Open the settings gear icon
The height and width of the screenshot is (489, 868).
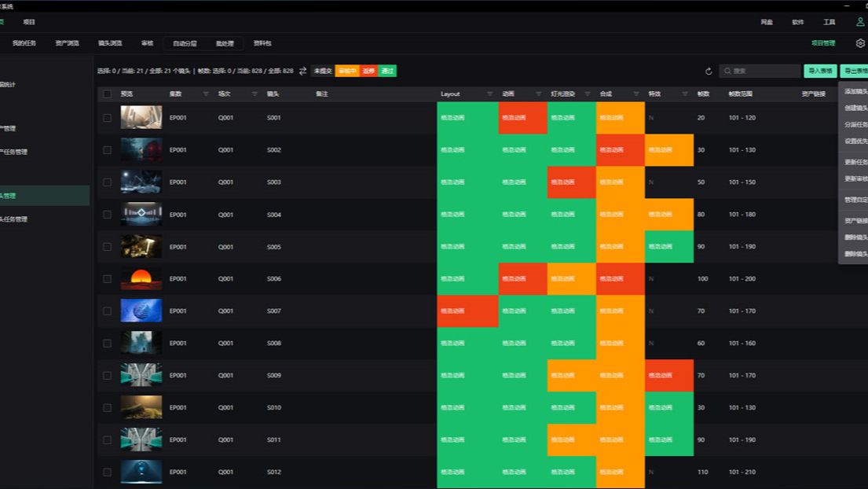[x=860, y=43]
